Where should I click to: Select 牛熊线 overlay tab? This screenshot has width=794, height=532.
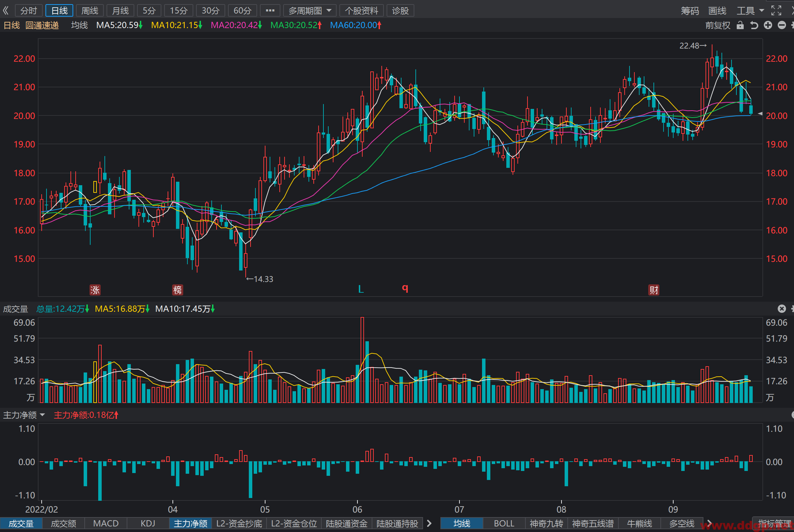click(640, 523)
